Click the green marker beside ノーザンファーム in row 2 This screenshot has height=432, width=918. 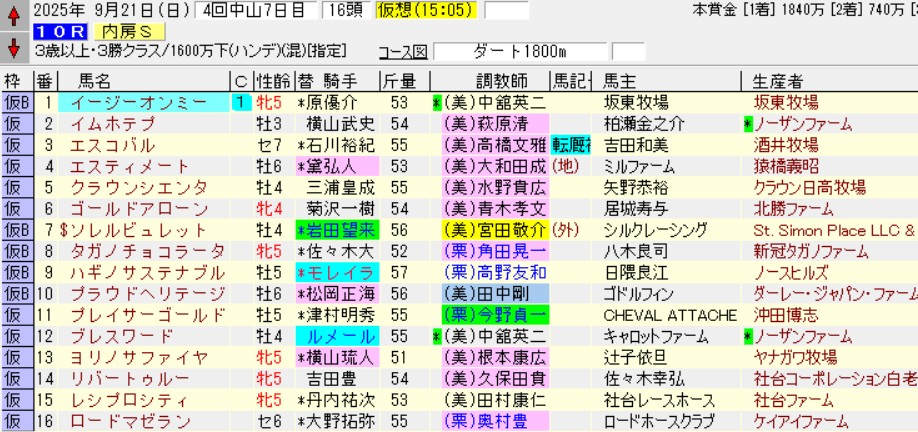point(748,124)
